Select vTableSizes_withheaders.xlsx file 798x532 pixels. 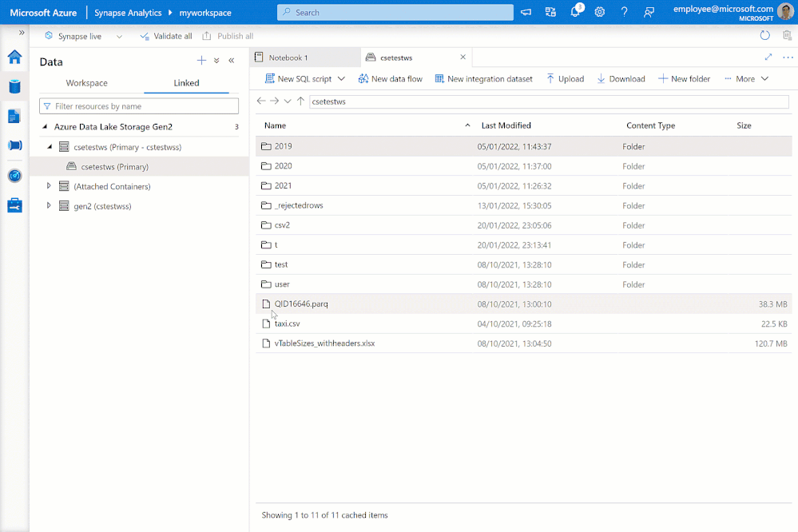(524, 343)
